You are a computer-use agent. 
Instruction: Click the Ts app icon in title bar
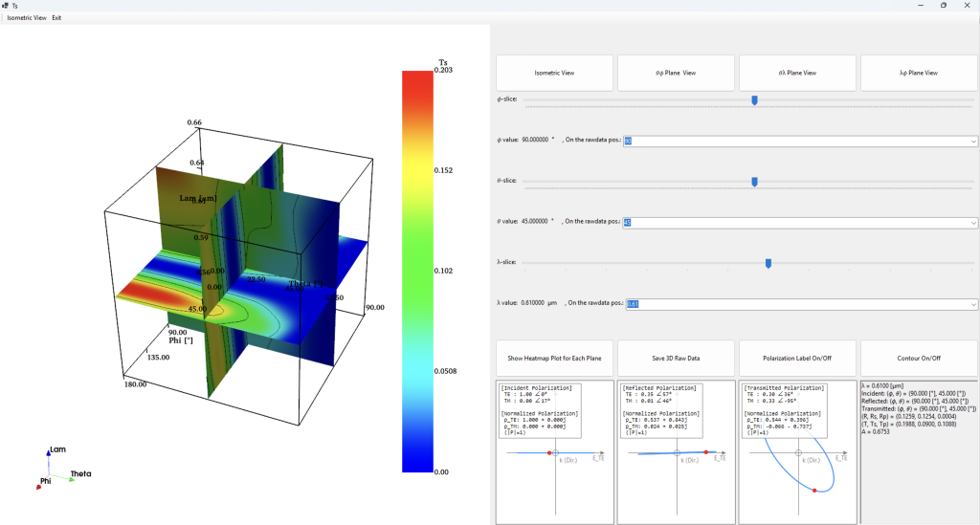click(x=6, y=6)
